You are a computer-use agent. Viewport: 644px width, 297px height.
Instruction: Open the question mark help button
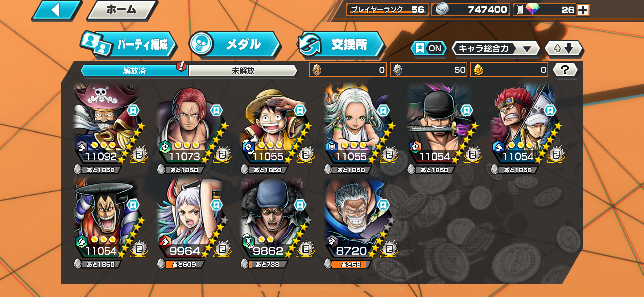565,70
